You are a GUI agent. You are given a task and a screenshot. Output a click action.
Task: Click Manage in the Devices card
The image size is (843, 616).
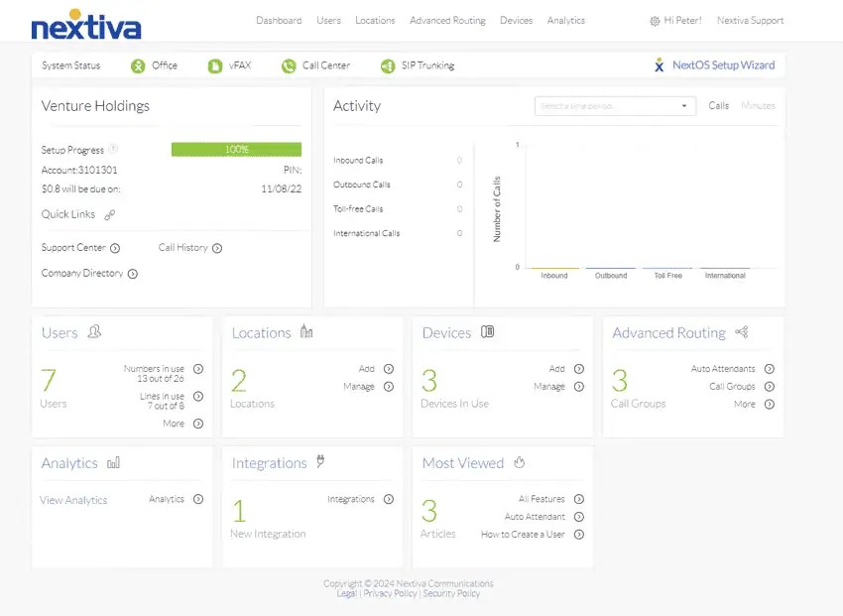549,387
